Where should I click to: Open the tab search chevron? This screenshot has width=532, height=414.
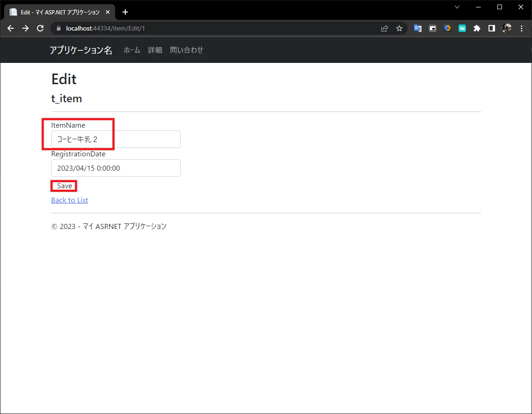(x=457, y=7)
